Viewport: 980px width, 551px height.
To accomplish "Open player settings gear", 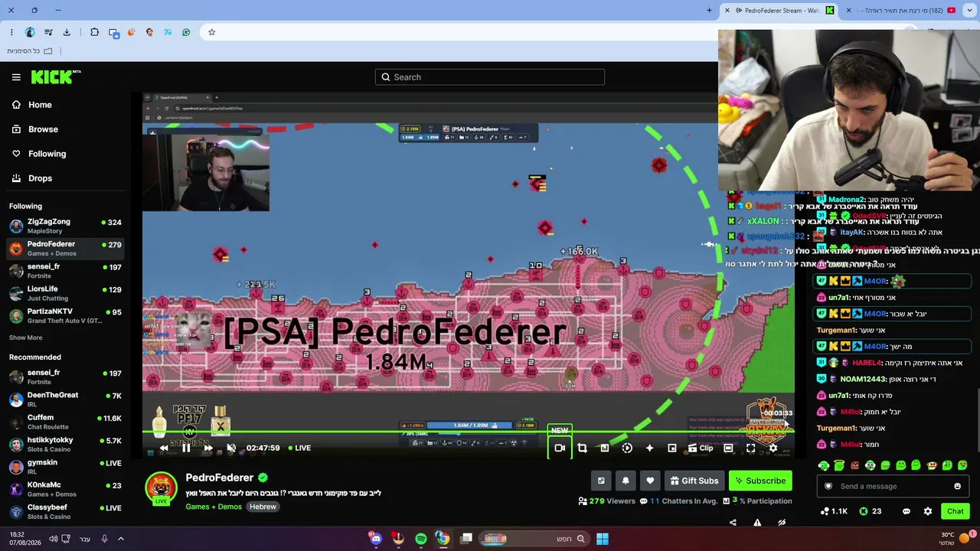I will point(773,448).
